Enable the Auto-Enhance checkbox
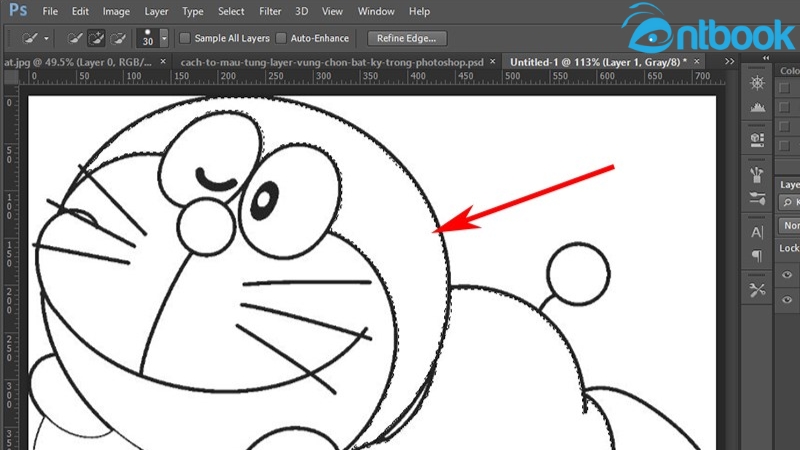The height and width of the screenshot is (450, 800). (281, 38)
